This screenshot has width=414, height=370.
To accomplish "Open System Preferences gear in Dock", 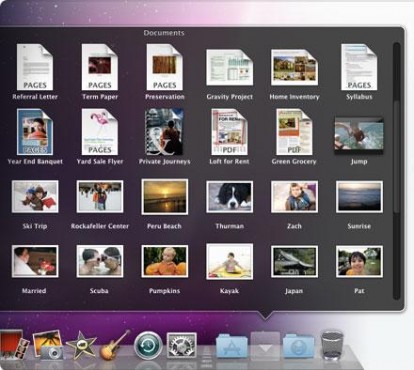I will pyautogui.click(x=181, y=345).
